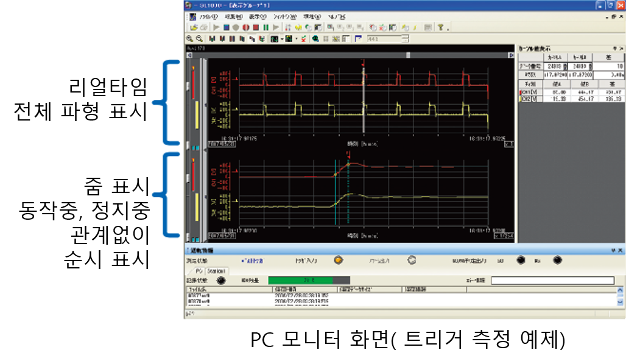Click the file list scroll down arrow
626x364 pixels.
coord(620,303)
